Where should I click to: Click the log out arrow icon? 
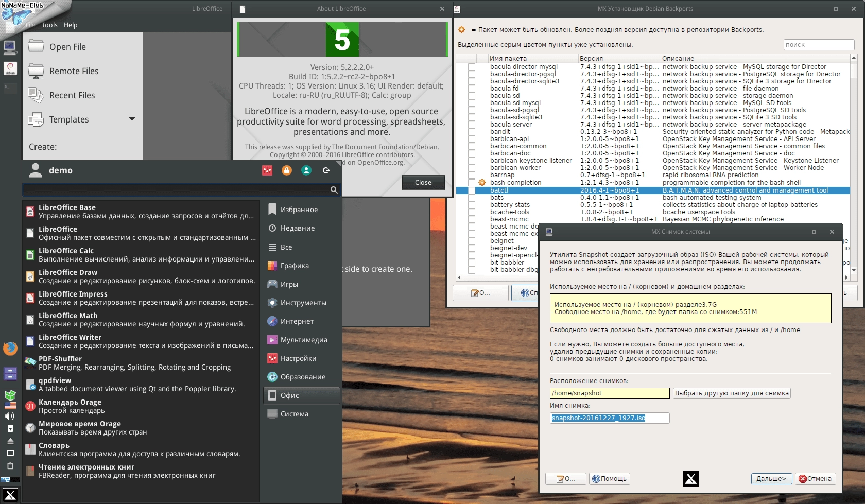click(x=326, y=170)
